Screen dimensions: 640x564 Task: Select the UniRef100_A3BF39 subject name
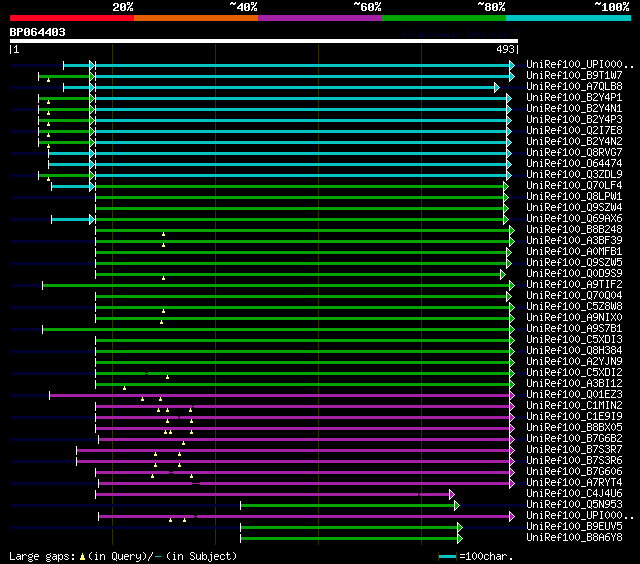click(574, 241)
